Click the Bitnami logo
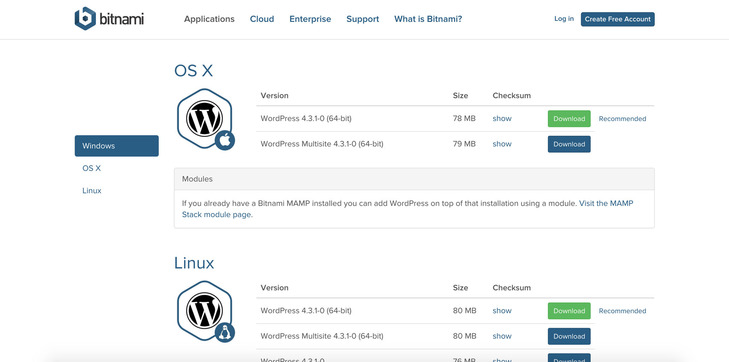The height and width of the screenshot is (362, 729). coord(109,19)
